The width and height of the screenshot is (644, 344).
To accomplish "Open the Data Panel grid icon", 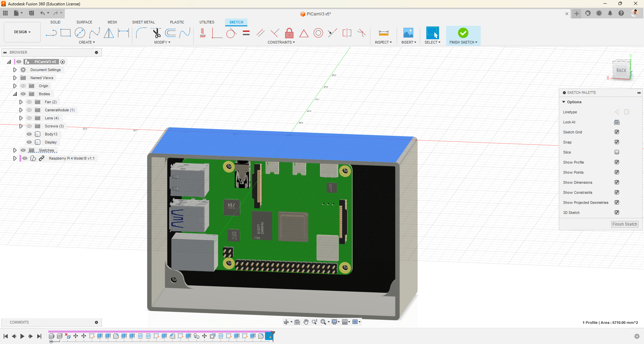I will click(5, 13).
